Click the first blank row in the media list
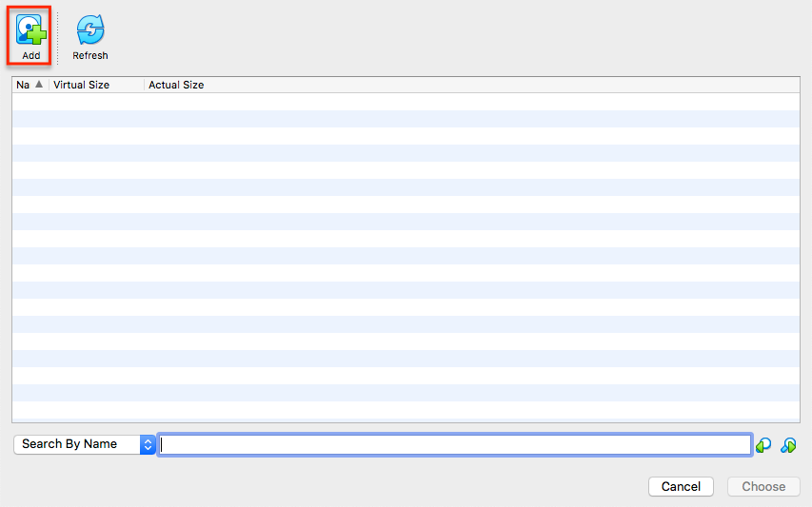 tap(406, 102)
